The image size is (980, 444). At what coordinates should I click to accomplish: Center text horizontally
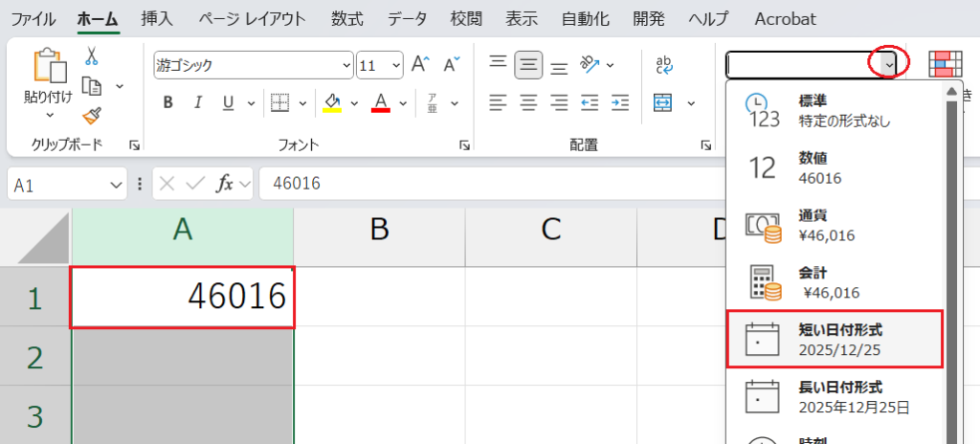coord(528,102)
